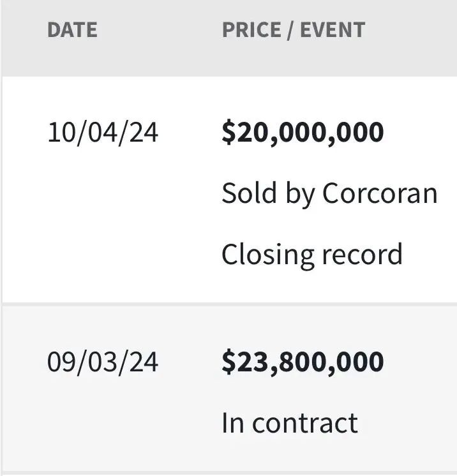The image size is (457, 476).
Task: Click the $20,000,000 sold price
Action: 303,133
